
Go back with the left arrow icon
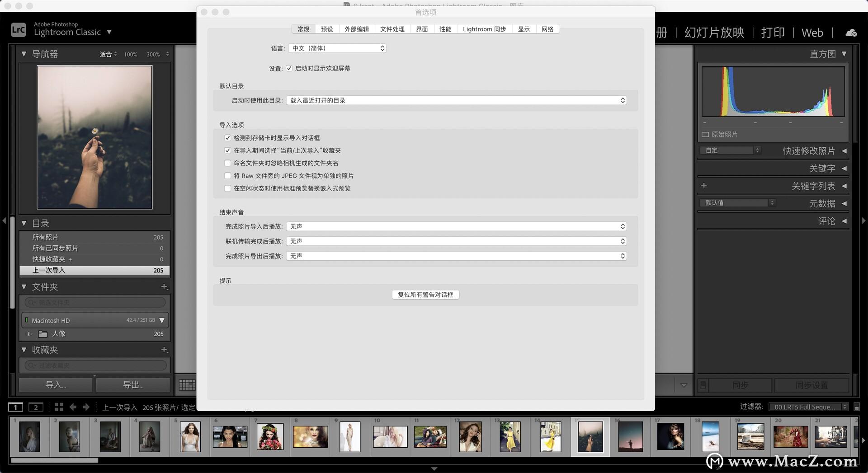click(73, 407)
